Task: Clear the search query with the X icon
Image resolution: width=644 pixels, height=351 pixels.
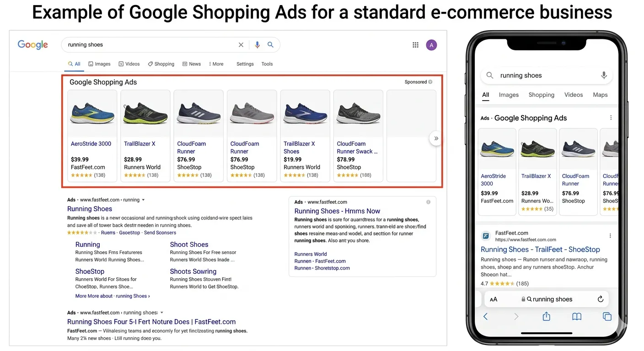Action: pyautogui.click(x=241, y=45)
